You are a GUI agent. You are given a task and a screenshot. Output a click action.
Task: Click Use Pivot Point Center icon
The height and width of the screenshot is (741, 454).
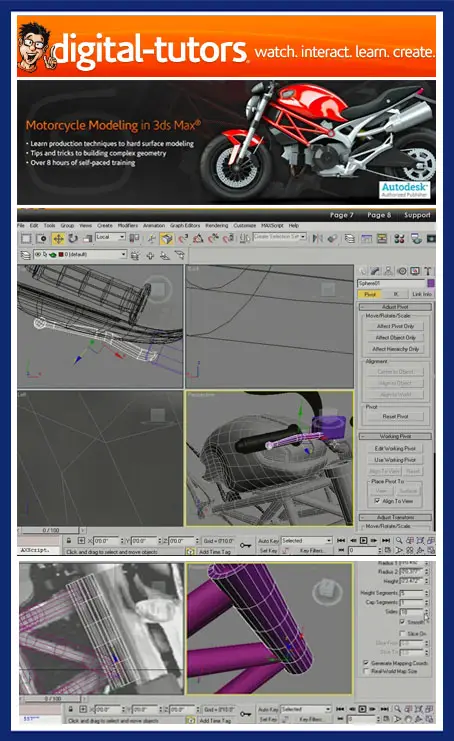click(x=135, y=239)
